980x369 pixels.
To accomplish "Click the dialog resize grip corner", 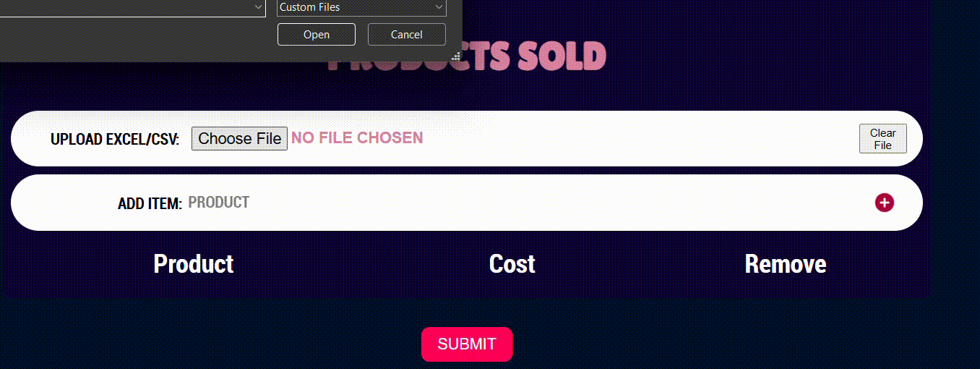I will tap(456, 56).
